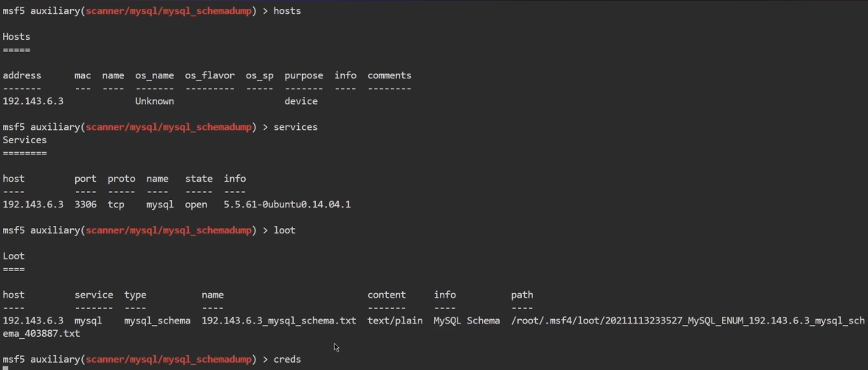The width and height of the screenshot is (868, 370).
Task: Click loot name 192.143.6.3_mysql_schema.txt
Action: point(278,321)
